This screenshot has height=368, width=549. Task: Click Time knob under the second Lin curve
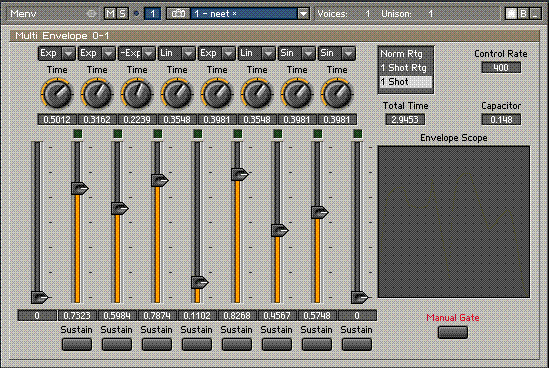pos(256,93)
